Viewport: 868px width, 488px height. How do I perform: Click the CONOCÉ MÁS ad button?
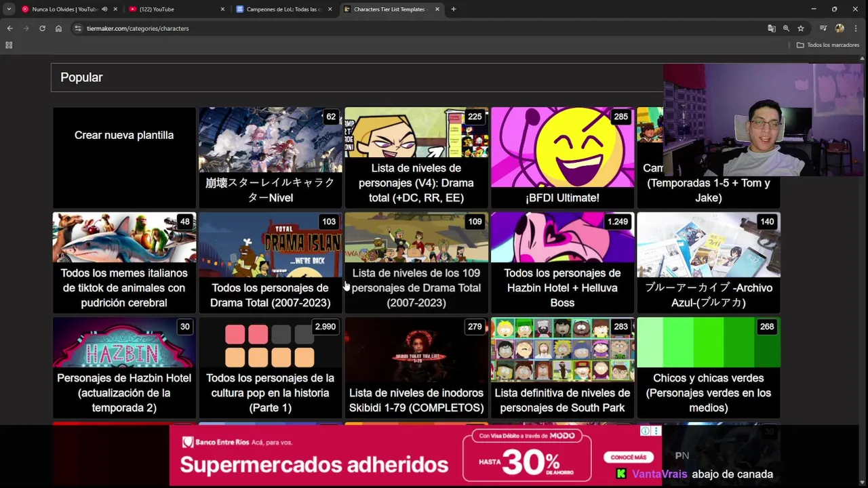tap(629, 457)
